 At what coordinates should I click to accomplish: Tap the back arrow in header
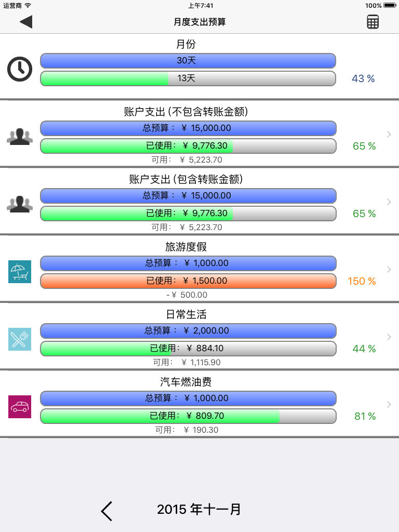(x=26, y=22)
